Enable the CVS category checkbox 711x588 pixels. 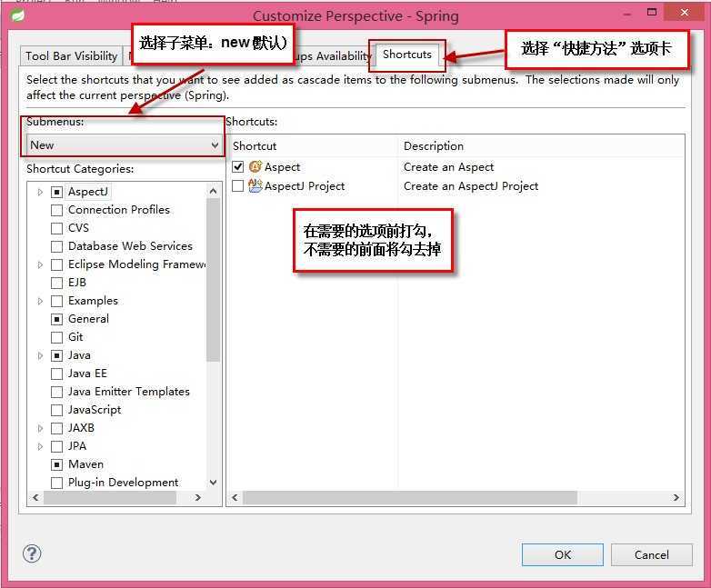pyautogui.click(x=56, y=228)
